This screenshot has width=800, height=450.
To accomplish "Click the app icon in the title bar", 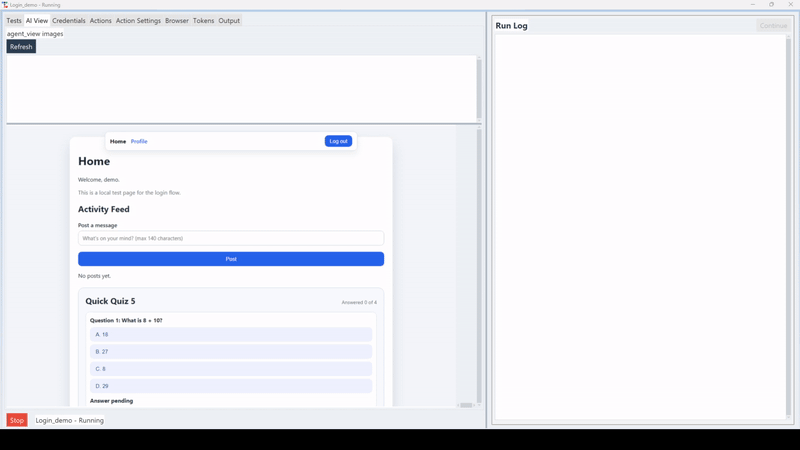I will [x=5, y=5].
